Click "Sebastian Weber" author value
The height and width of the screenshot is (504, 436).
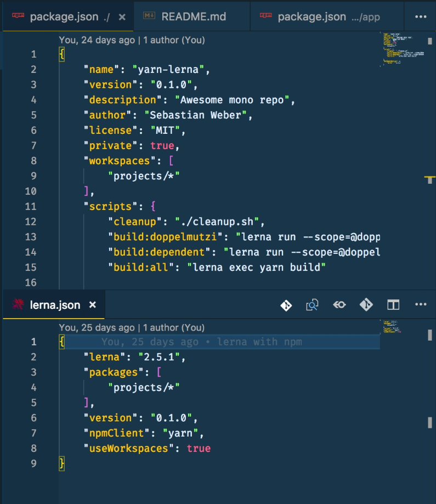click(195, 115)
